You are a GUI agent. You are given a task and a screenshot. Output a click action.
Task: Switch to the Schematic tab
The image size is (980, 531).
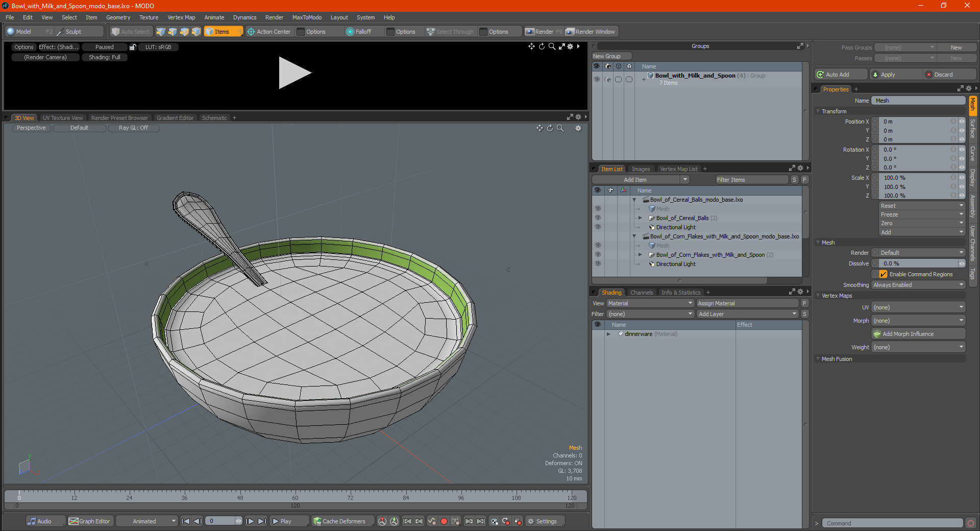pyautogui.click(x=214, y=118)
